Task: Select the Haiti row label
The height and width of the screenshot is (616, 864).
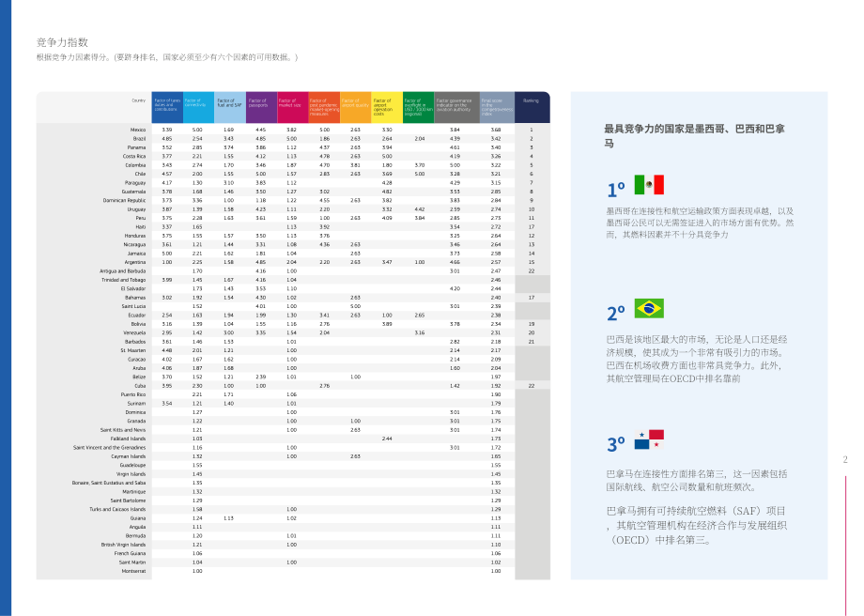Action: [x=141, y=227]
